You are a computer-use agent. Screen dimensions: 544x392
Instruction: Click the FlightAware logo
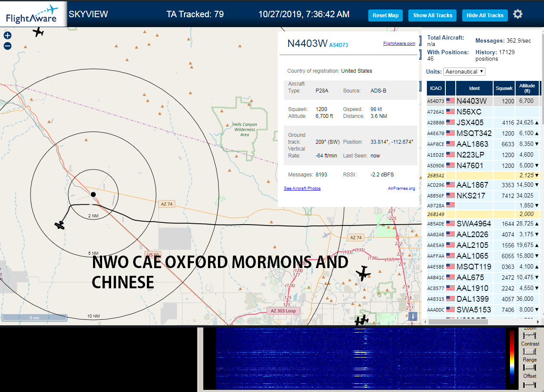(33, 14)
